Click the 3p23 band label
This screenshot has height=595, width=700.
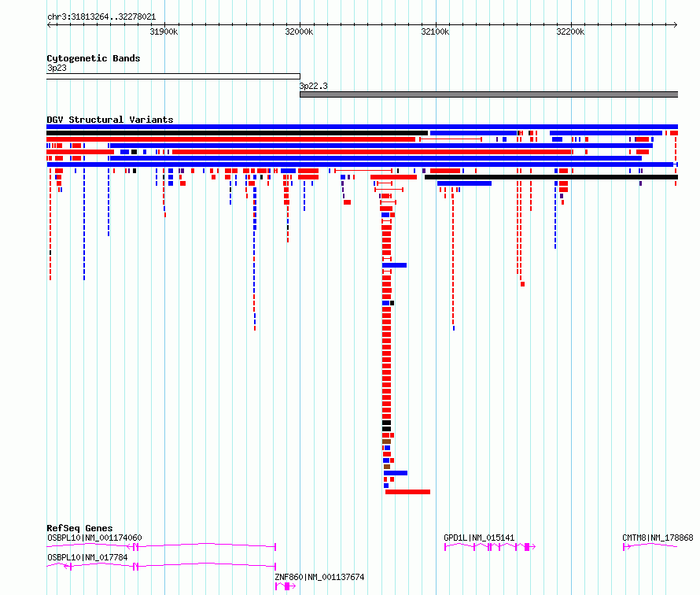click(x=57, y=68)
